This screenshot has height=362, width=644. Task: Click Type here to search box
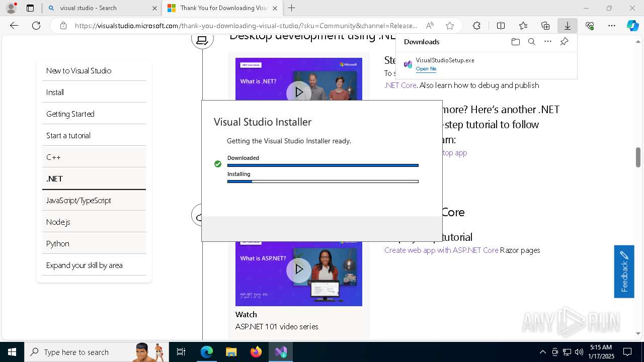tap(96, 352)
